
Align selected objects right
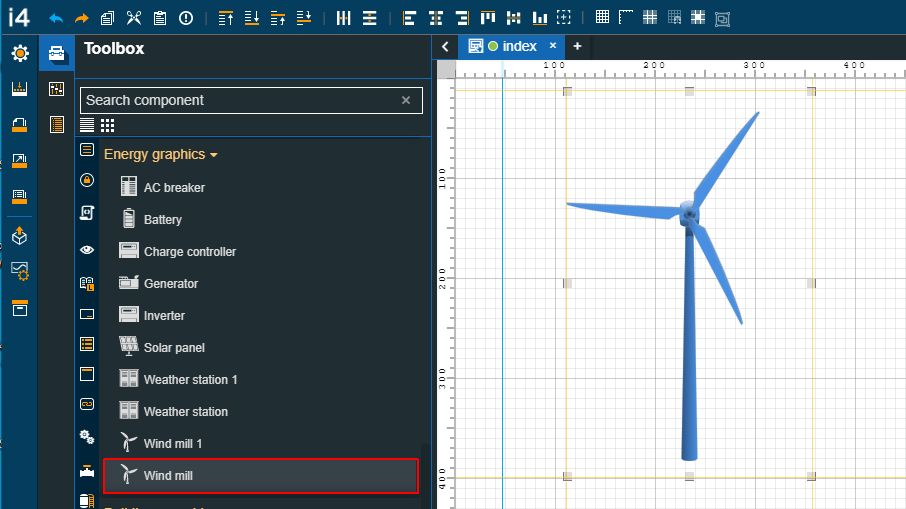[462, 18]
